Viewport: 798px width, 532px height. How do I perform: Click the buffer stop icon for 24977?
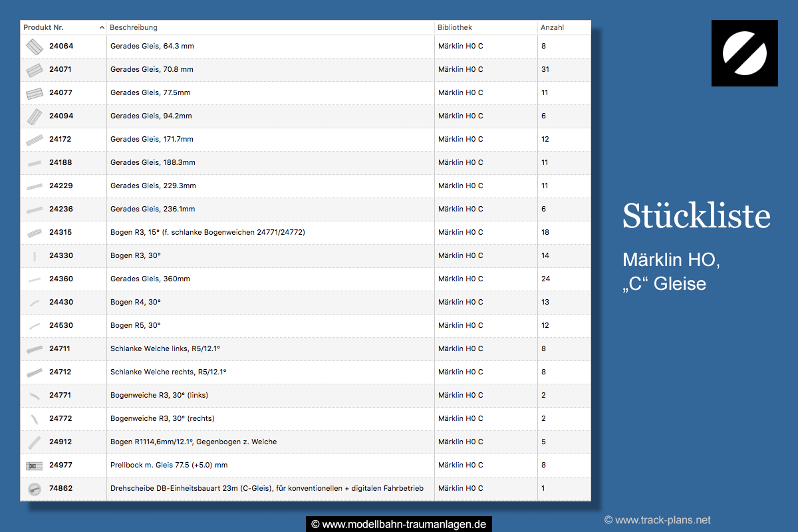click(34, 465)
